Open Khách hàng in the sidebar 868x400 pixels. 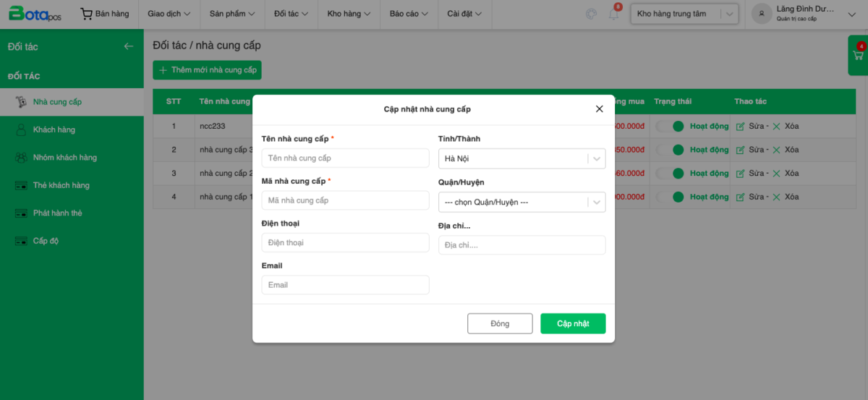pyautogui.click(x=54, y=129)
